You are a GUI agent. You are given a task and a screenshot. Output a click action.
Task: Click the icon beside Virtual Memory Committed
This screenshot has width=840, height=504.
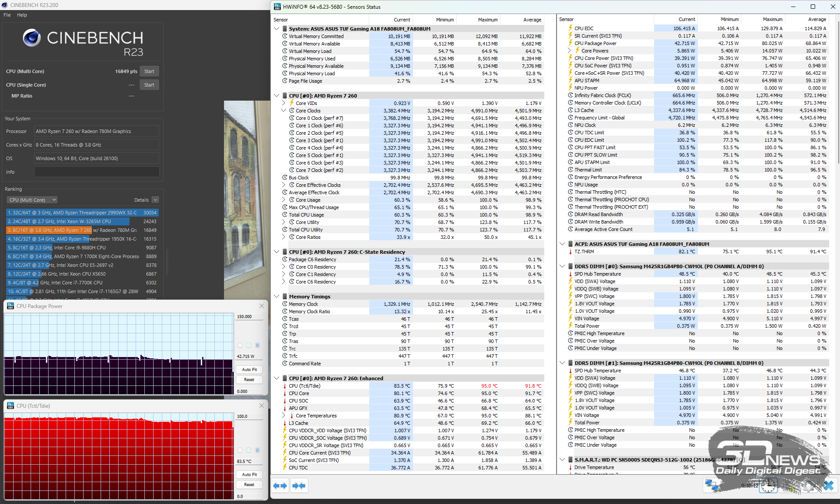285,36
